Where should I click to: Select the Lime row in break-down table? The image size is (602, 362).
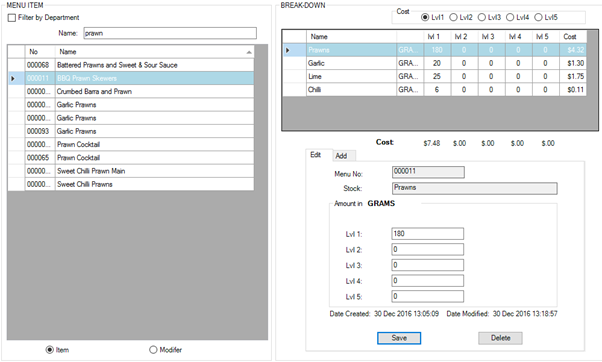pos(435,76)
